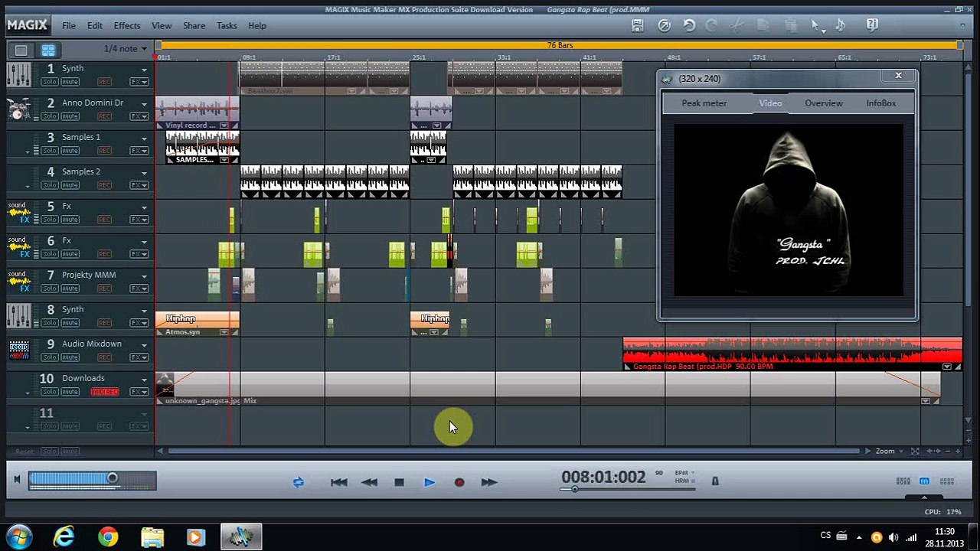Viewport: 980px width, 551px height.
Task: Click the speaker icon beside the volume slider
Action: pyautogui.click(x=17, y=480)
